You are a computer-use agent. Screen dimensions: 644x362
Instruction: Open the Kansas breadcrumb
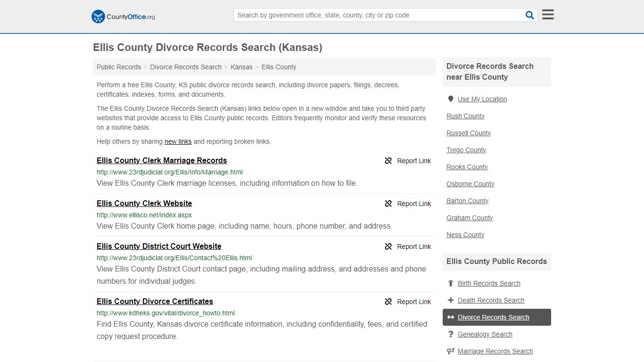tap(241, 67)
